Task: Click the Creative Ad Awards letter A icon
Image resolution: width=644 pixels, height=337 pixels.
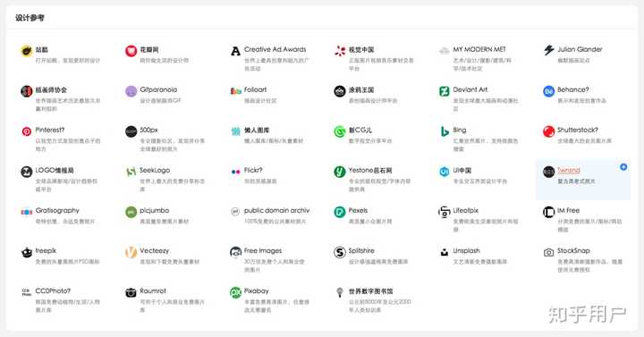Action: click(235, 51)
